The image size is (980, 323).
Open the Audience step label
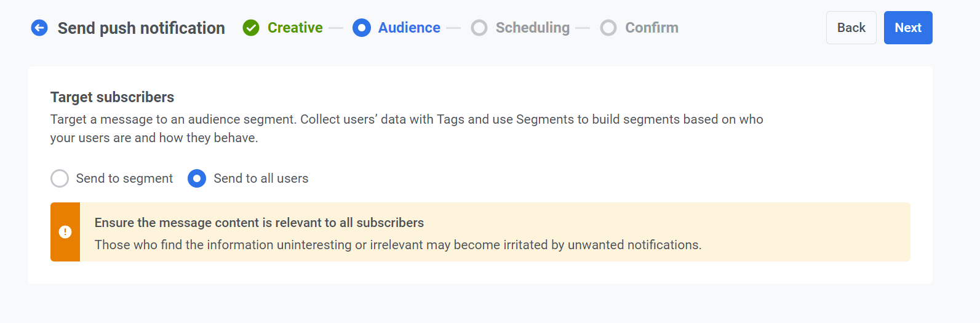coord(409,28)
